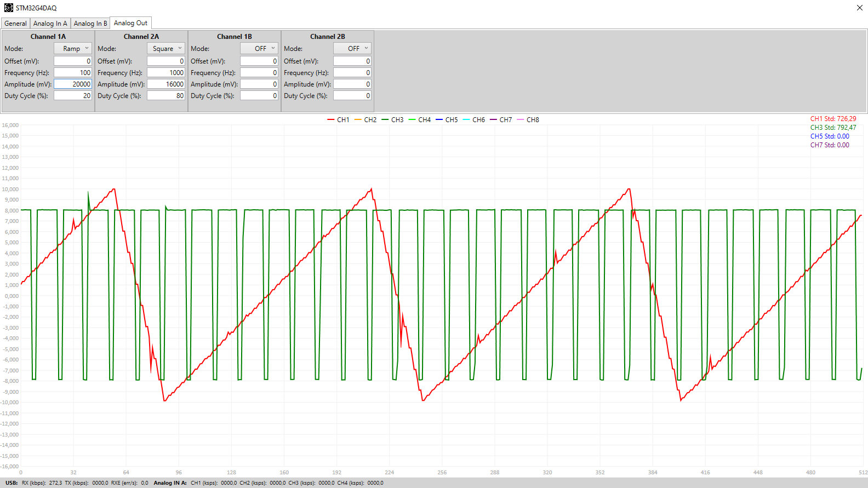Viewport: 868px width, 488px height.
Task: Click the CH7 Std: 0.00 readout
Action: (x=830, y=145)
